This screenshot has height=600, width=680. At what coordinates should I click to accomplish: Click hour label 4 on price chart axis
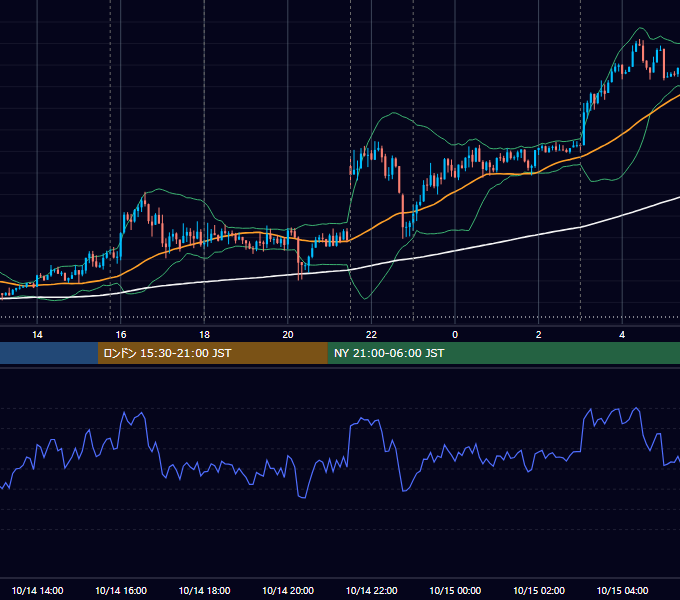click(x=622, y=335)
